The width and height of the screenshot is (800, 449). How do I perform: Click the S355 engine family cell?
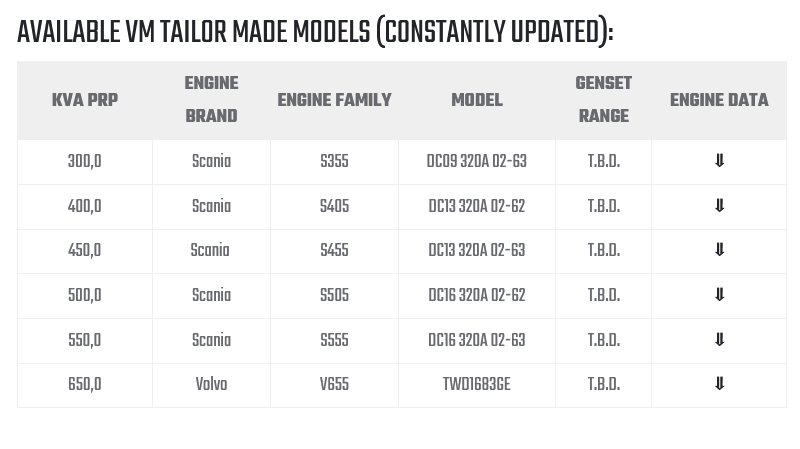[x=334, y=162]
